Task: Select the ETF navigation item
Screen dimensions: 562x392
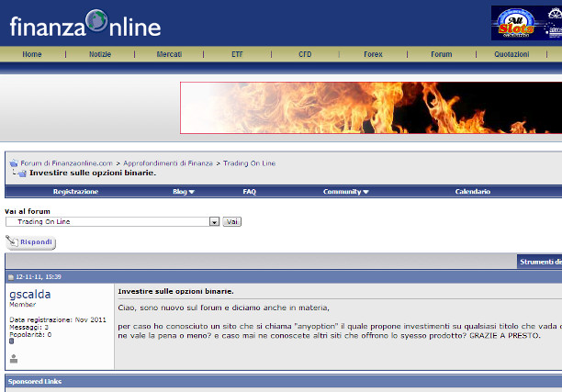Action: [237, 54]
